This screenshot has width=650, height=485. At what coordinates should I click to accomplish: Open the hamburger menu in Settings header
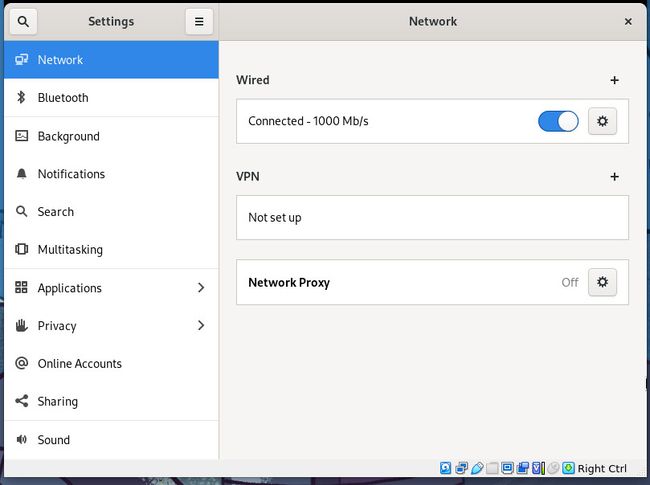[x=199, y=22]
